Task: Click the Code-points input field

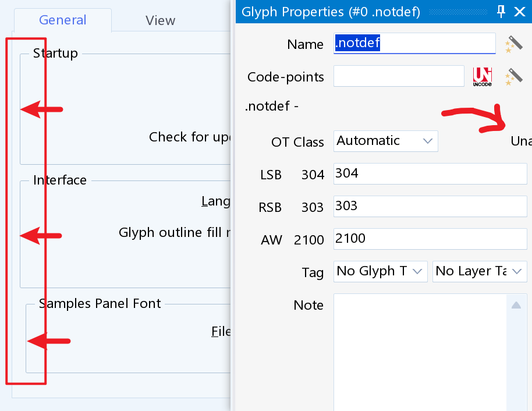Action: click(x=399, y=76)
